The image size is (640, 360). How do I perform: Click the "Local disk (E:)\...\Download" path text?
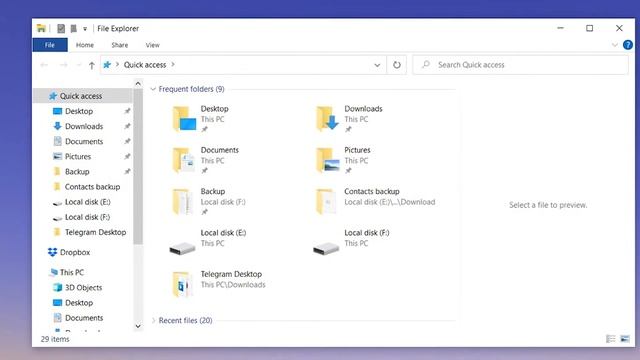tap(389, 202)
